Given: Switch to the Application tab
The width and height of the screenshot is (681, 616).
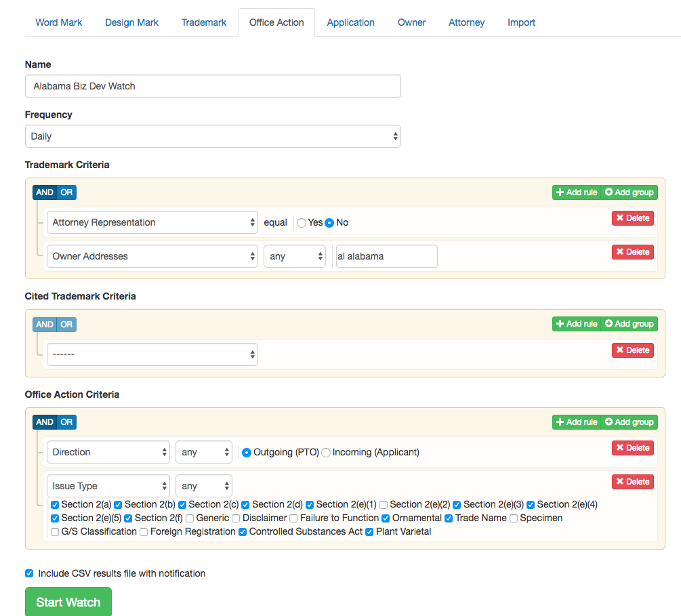Looking at the screenshot, I should 350,22.
